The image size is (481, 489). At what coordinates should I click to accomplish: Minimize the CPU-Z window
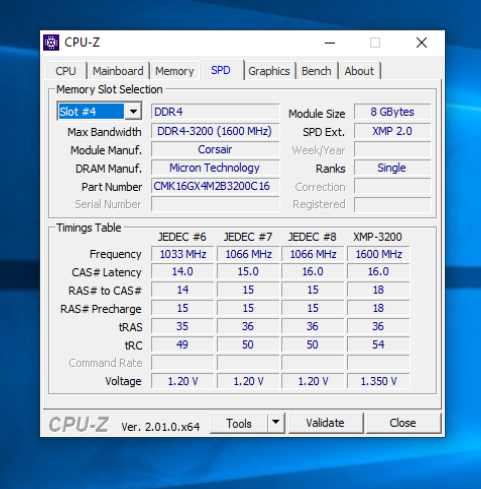point(330,43)
